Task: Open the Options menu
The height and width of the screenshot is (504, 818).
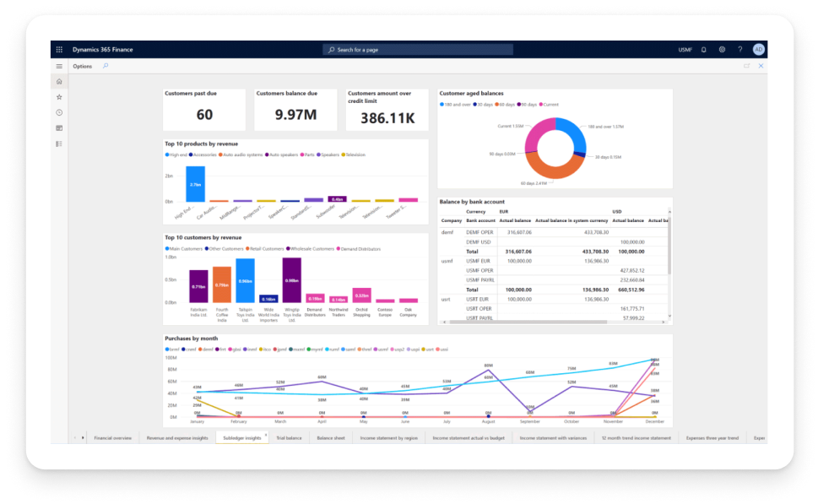Action: (83, 66)
